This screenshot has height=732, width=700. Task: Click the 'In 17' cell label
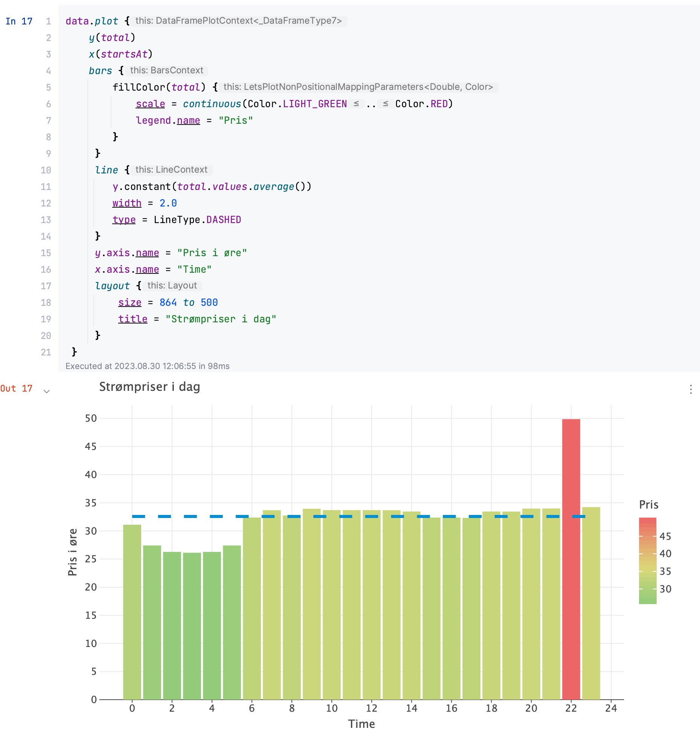tap(19, 21)
